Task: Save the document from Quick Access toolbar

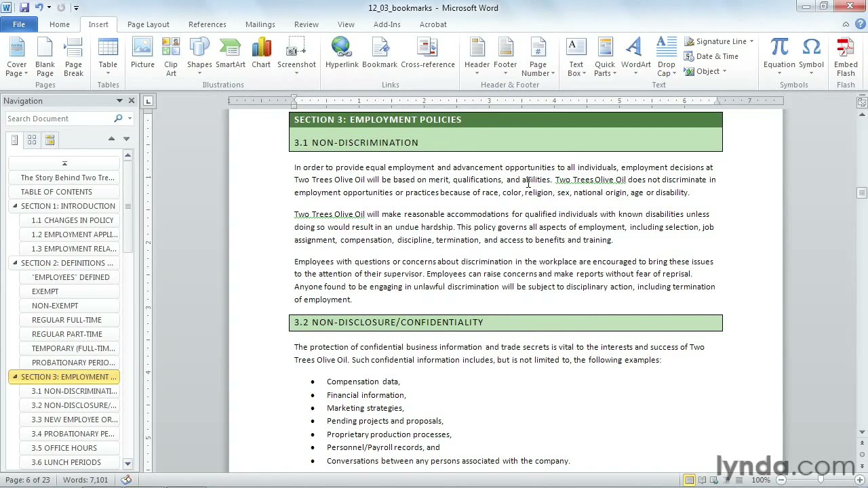Action: pyautogui.click(x=24, y=7)
